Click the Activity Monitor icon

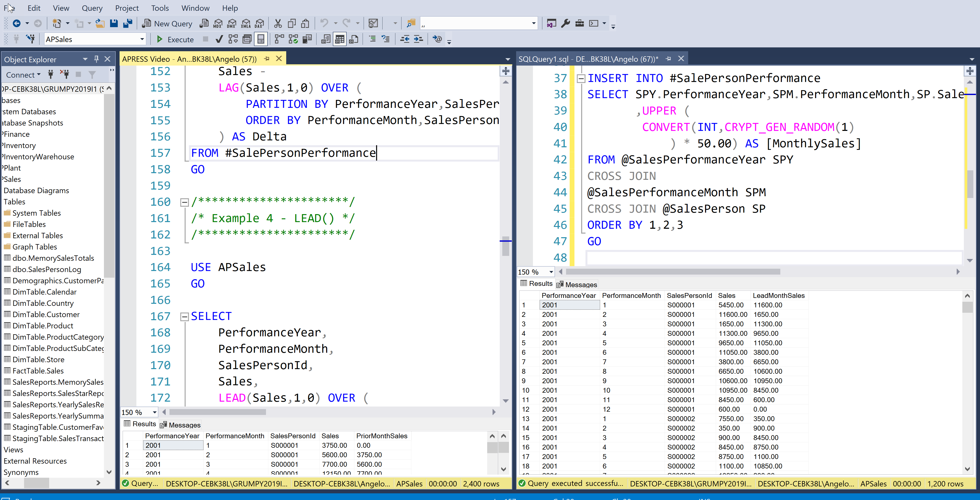373,24
